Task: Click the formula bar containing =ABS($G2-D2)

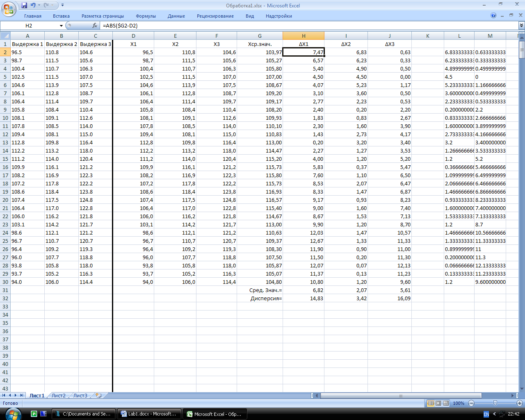Action: [x=310, y=25]
